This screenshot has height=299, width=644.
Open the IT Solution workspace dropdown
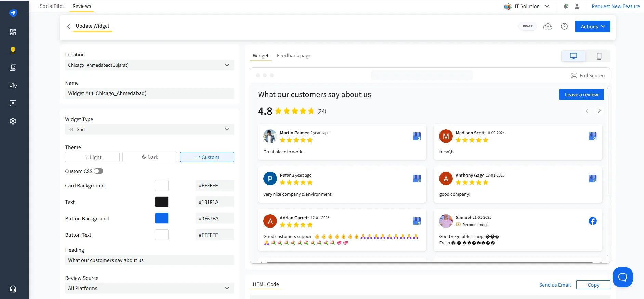pyautogui.click(x=527, y=6)
